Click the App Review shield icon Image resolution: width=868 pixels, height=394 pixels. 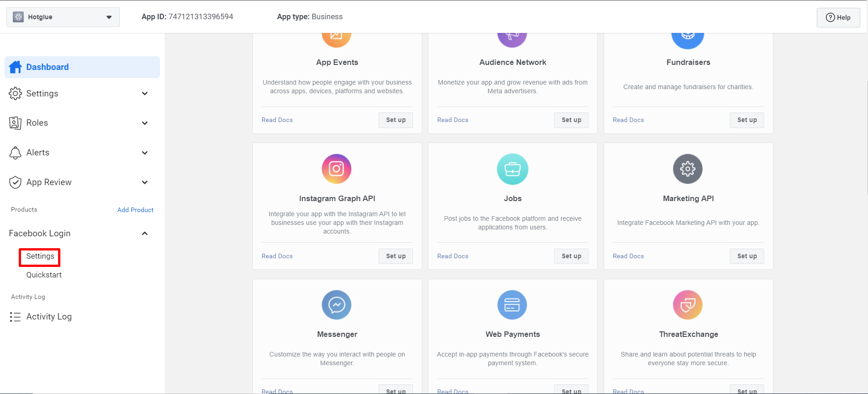point(15,182)
